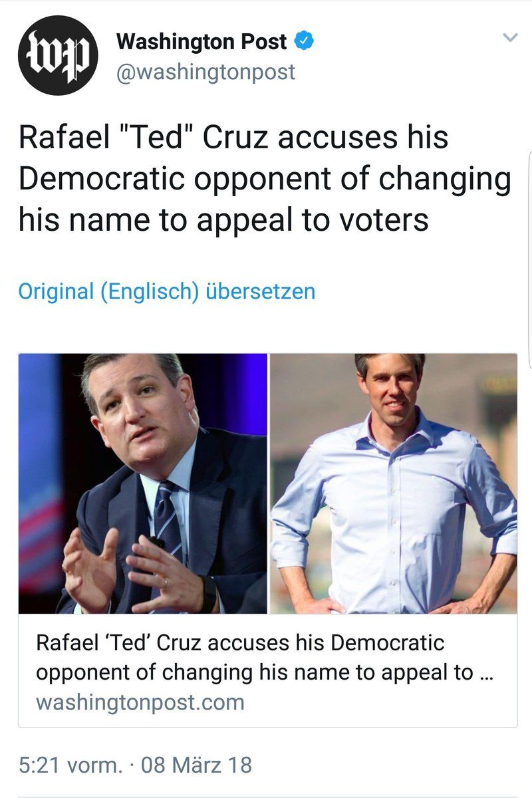
Task: Click the blank area of the link card
Action: click(379, 704)
